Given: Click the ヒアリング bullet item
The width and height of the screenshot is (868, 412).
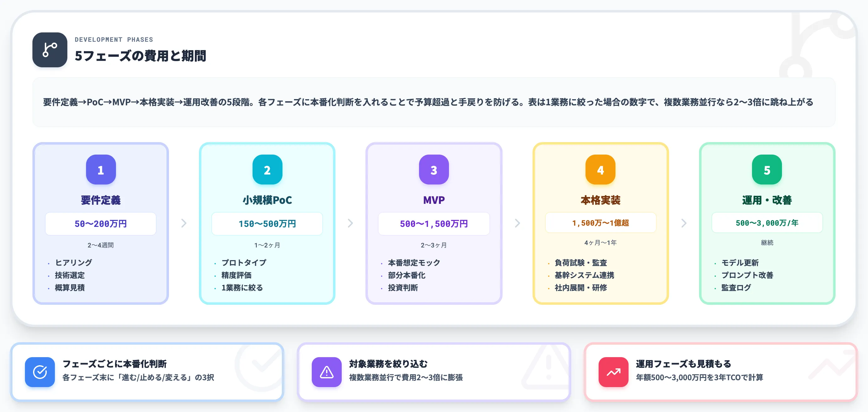Looking at the screenshot, I should 74,262.
